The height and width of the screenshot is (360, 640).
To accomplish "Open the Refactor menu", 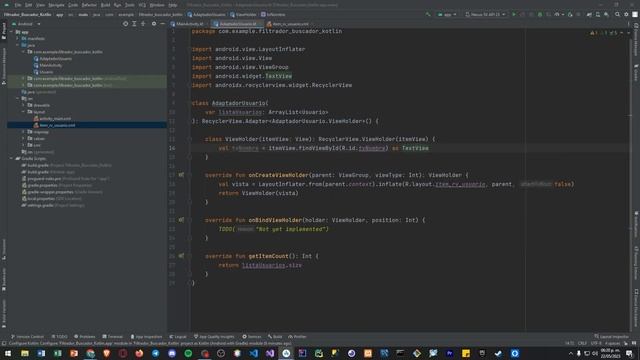I will tap(89, 5).
